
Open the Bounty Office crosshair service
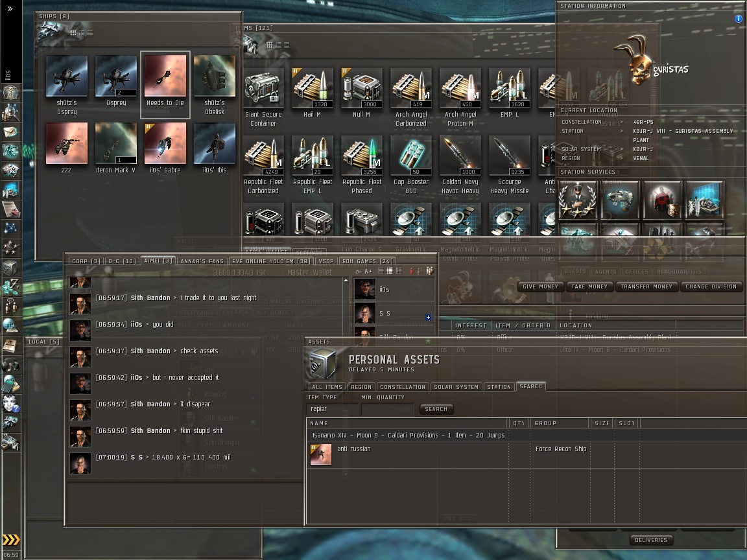[661, 200]
